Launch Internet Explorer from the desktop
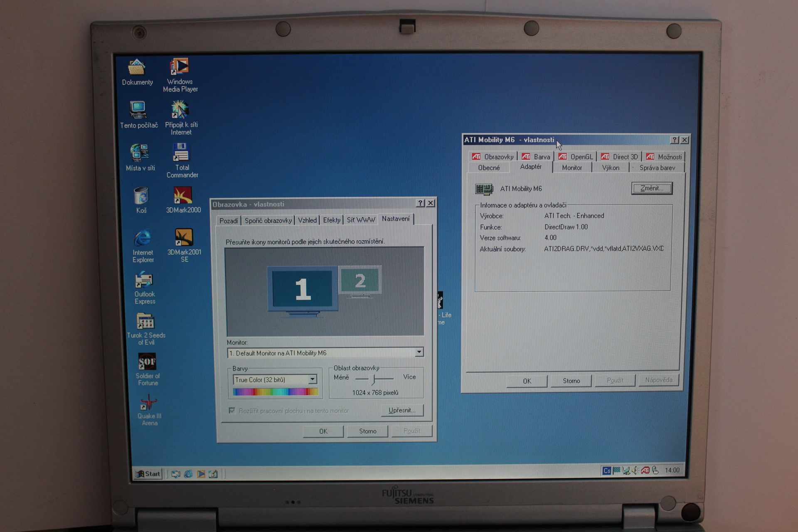Screen dimensions: 798x532 click(x=143, y=246)
